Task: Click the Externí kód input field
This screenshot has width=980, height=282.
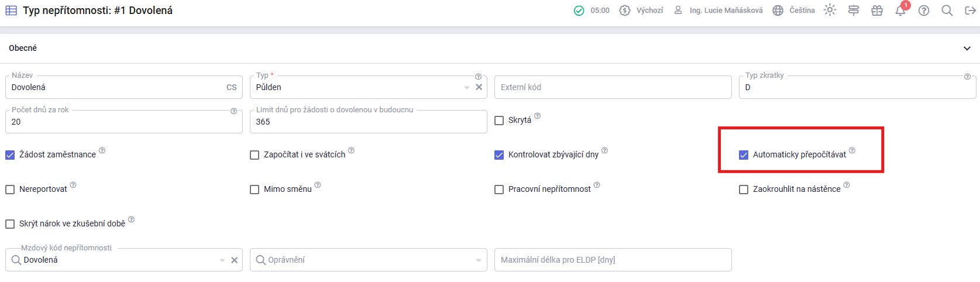Action: click(x=613, y=87)
